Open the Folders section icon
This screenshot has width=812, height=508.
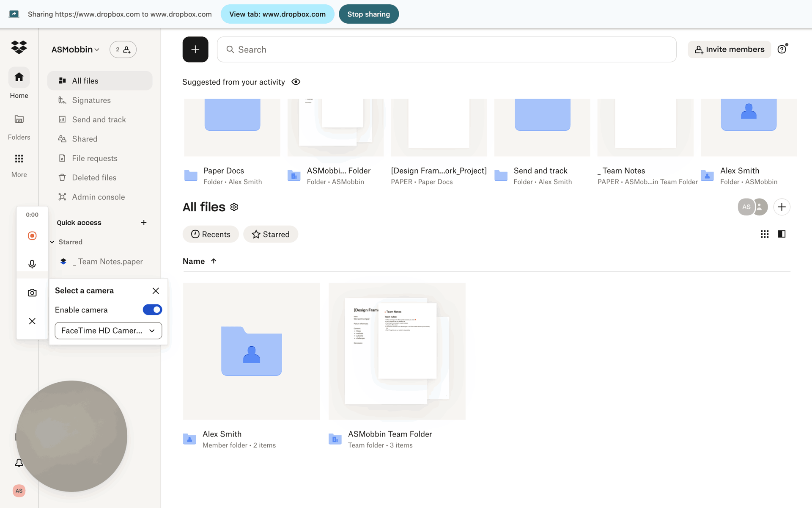19,119
